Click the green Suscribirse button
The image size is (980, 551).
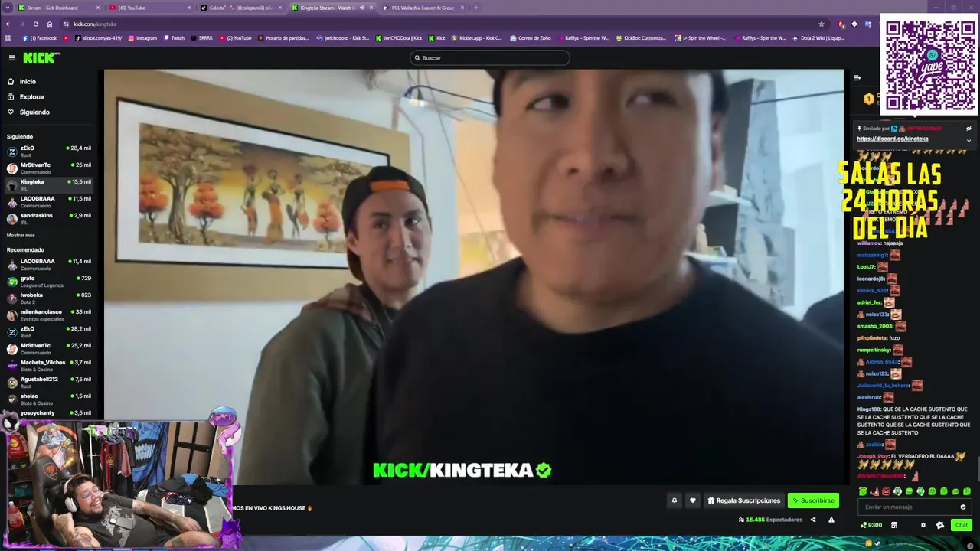(813, 500)
